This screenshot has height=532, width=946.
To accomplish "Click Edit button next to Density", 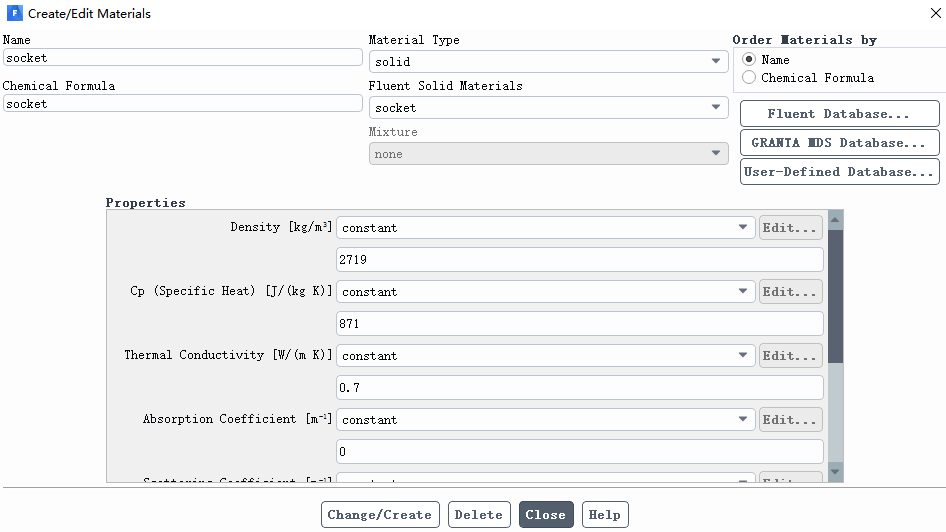I will (x=790, y=227).
